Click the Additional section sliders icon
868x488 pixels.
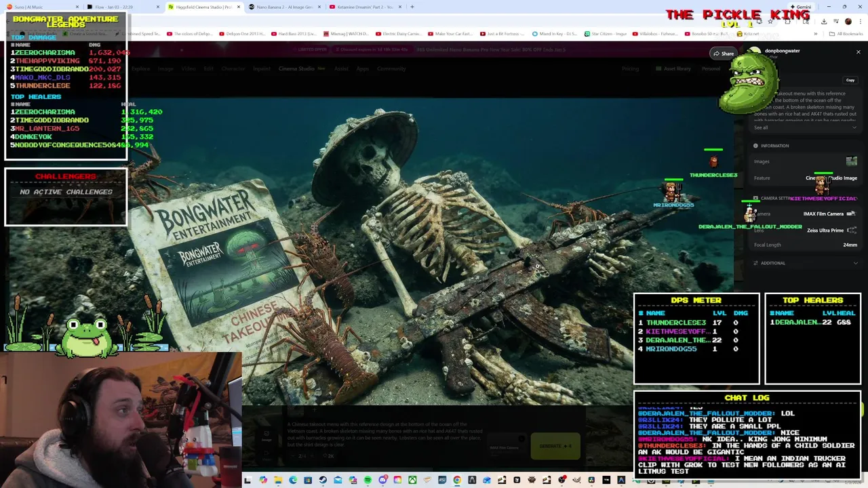click(755, 263)
